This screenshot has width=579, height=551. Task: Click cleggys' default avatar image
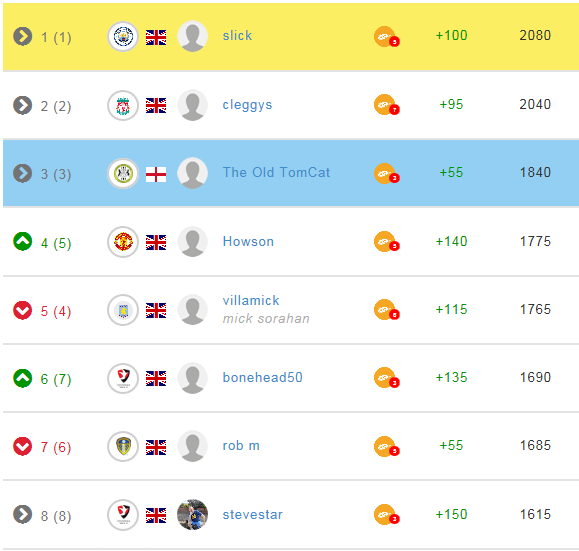coord(192,105)
